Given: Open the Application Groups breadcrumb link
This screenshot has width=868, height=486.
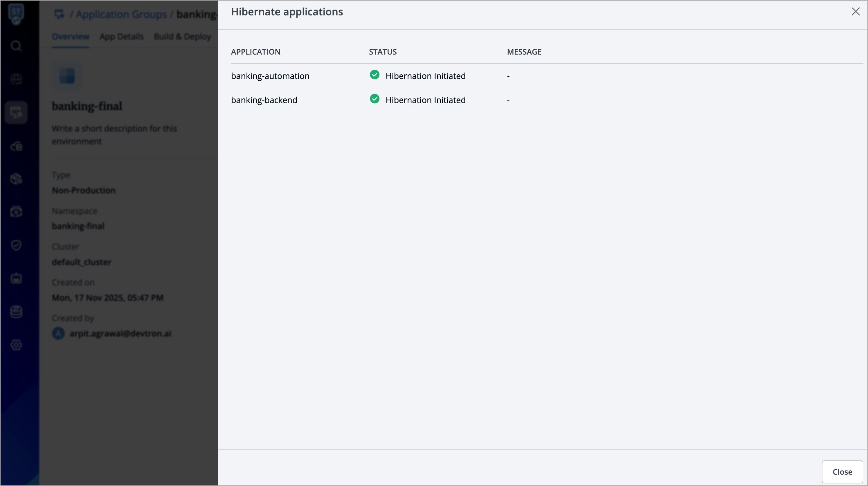Looking at the screenshot, I should tap(121, 14).
